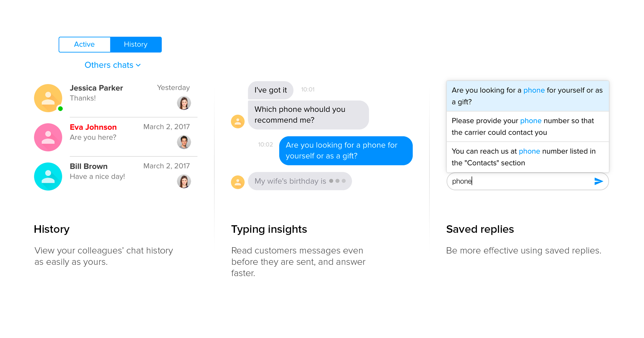The height and width of the screenshot is (338, 644).
Task: Switch to the Active tab
Action: point(84,45)
